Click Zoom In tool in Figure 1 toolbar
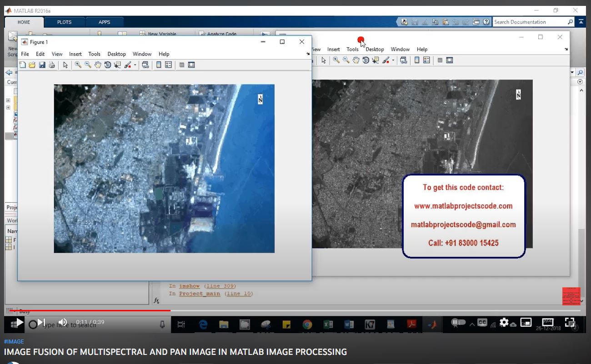Image resolution: width=591 pixels, height=364 pixels. coord(78,65)
